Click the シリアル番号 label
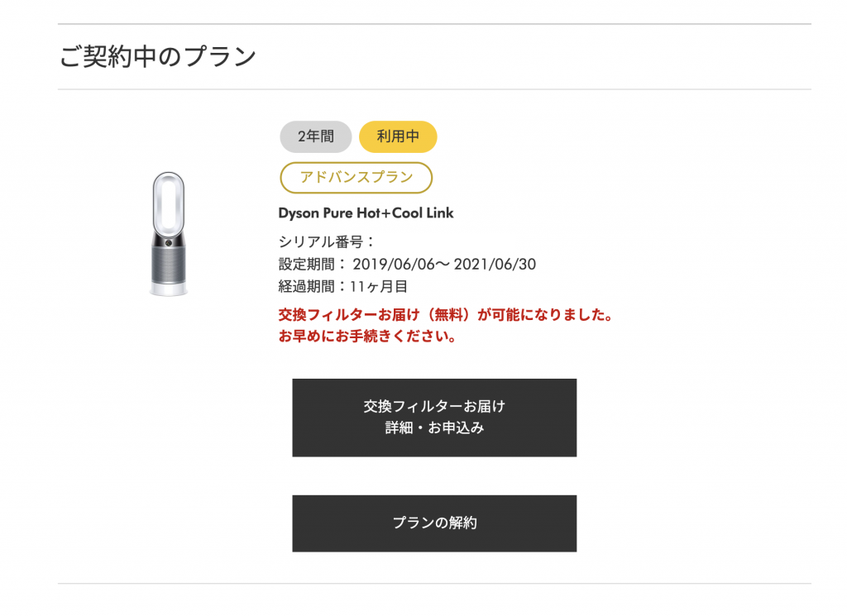The width and height of the screenshot is (847, 616). 326,242
